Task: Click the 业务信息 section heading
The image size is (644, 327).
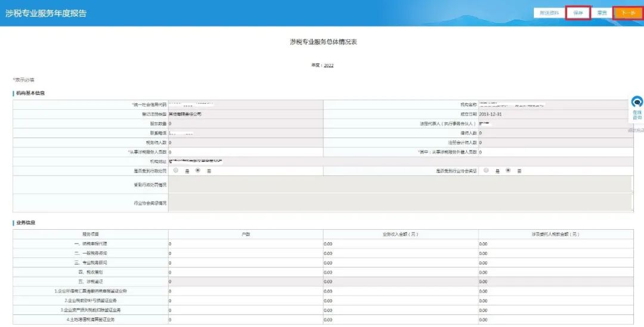Action: point(26,223)
